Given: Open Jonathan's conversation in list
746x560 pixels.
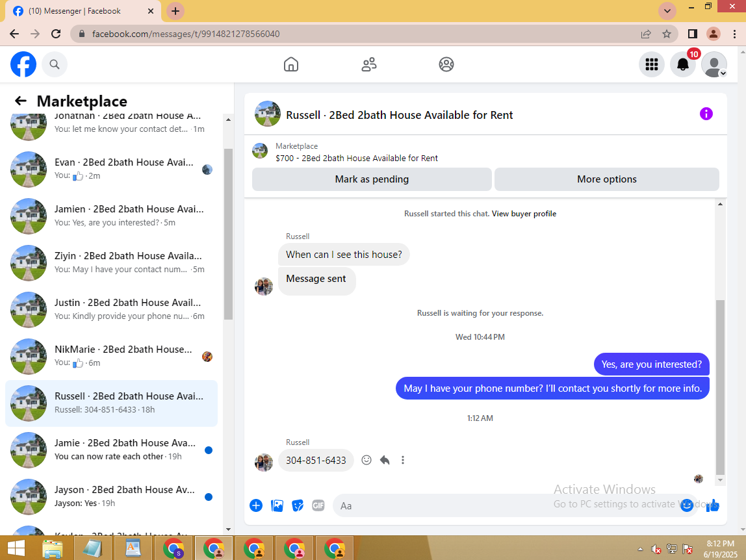Looking at the screenshot, I should tap(111, 125).
